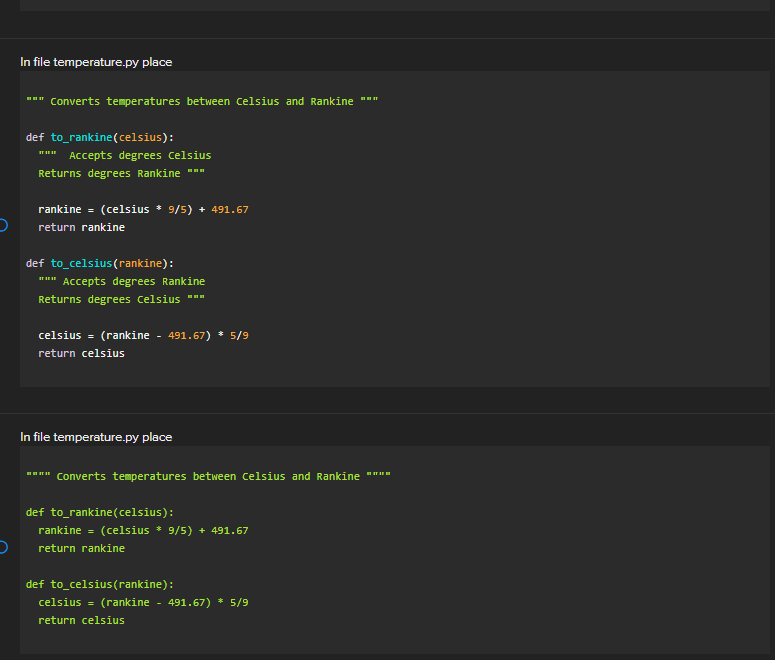
Task: Click the all-green 'return celsius' line
Action: tap(82, 620)
